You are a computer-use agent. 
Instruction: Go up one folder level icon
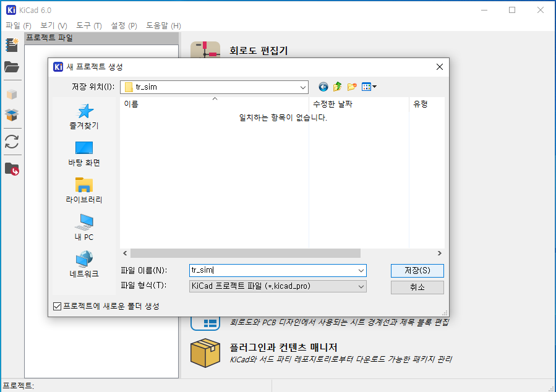point(337,87)
